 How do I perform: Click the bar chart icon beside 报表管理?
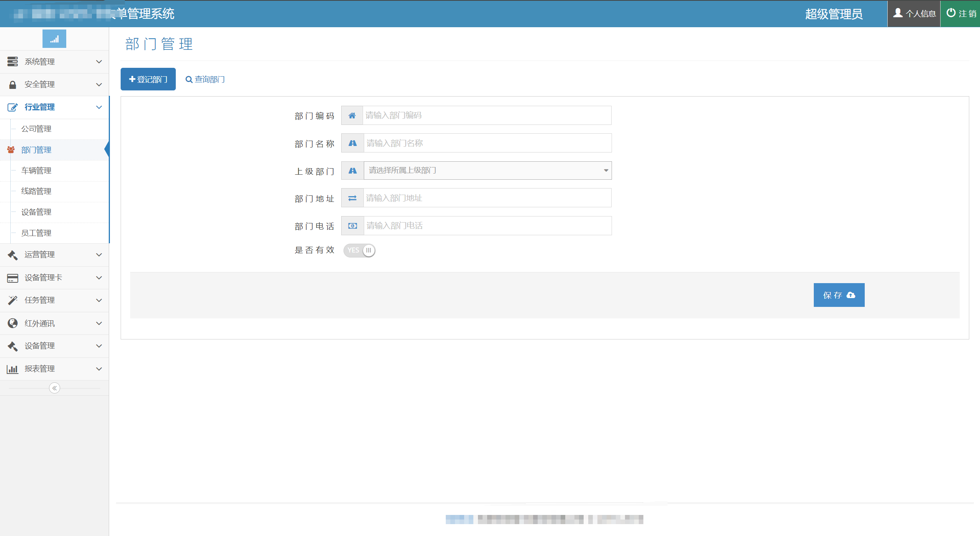tap(13, 369)
